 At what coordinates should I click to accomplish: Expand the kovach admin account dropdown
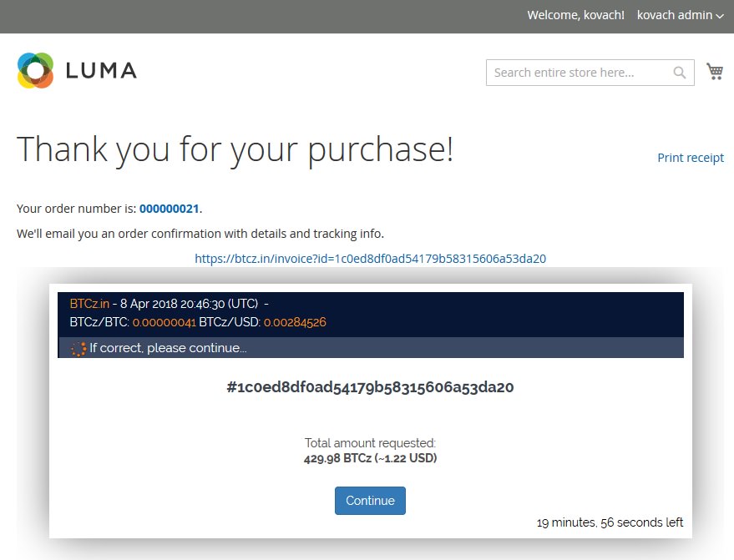tap(681, 15)
